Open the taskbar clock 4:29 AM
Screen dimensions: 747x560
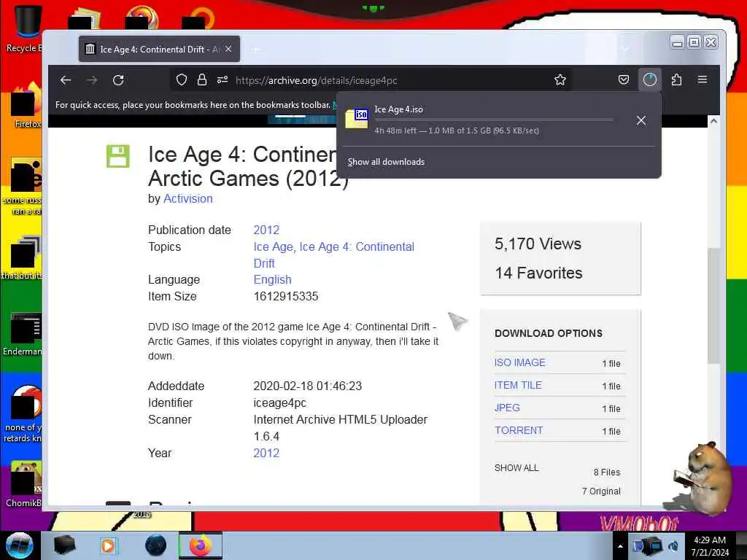coord(710,546)
